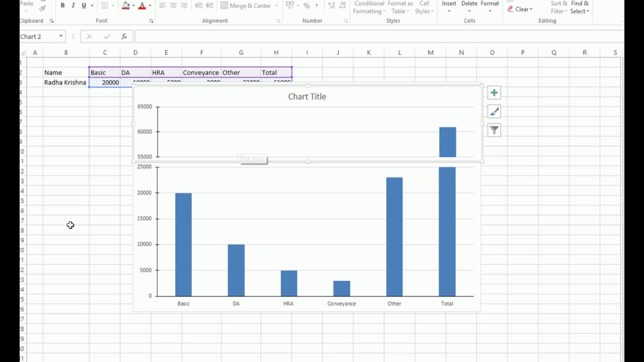This screenshot has width=644, height=362.
Task: Select the Conveyance bar in chart
Action: click(342, 289)
